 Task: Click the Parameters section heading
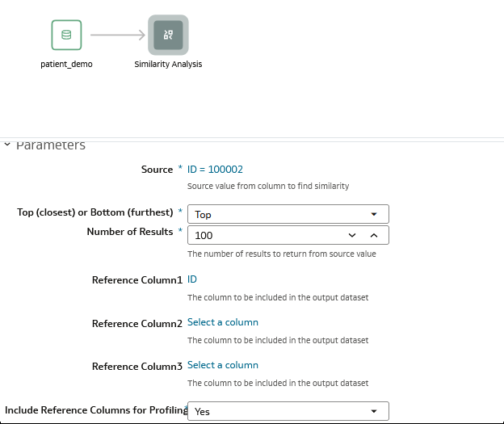[51, 145]
